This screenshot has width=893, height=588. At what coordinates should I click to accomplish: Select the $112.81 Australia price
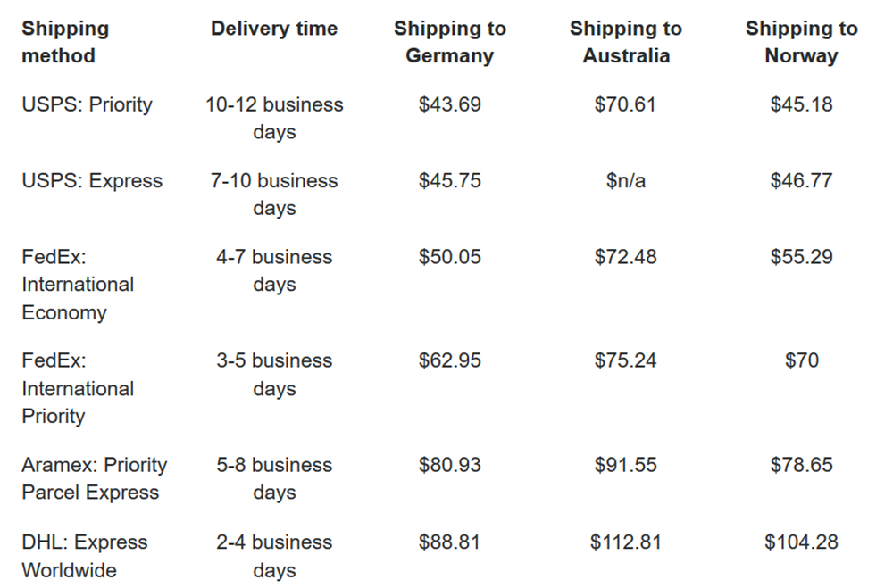point(626,542)
